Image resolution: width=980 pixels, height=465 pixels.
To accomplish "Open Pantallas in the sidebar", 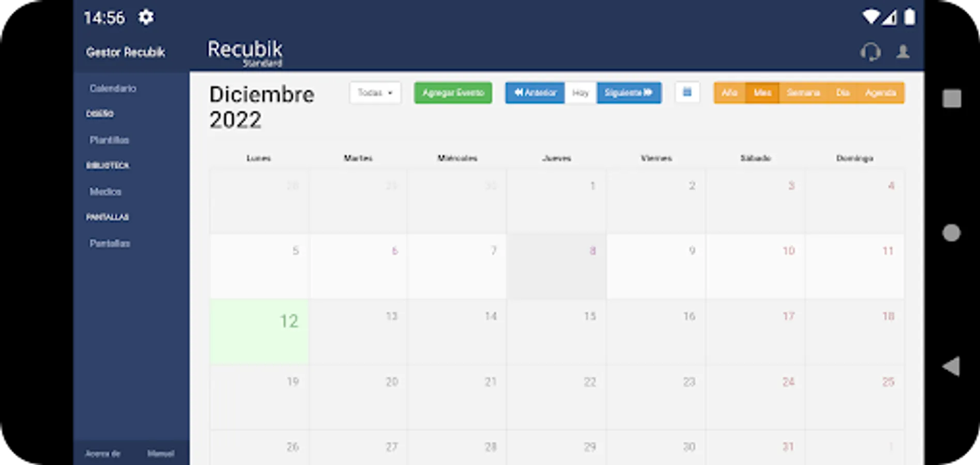I will pyautogui.click(x=110, y=243).
